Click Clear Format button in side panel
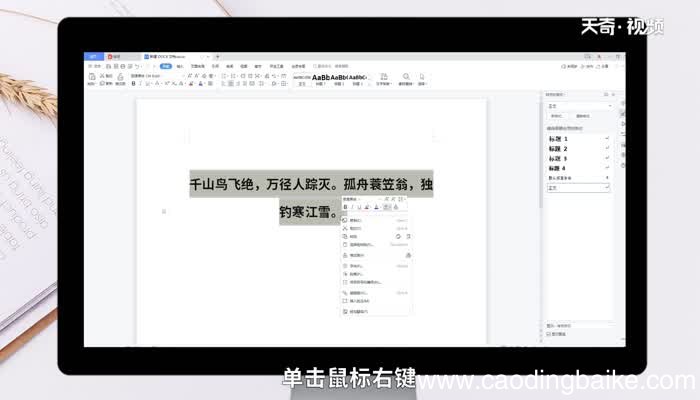Screen dimensions: 700x400 (583, 116)
